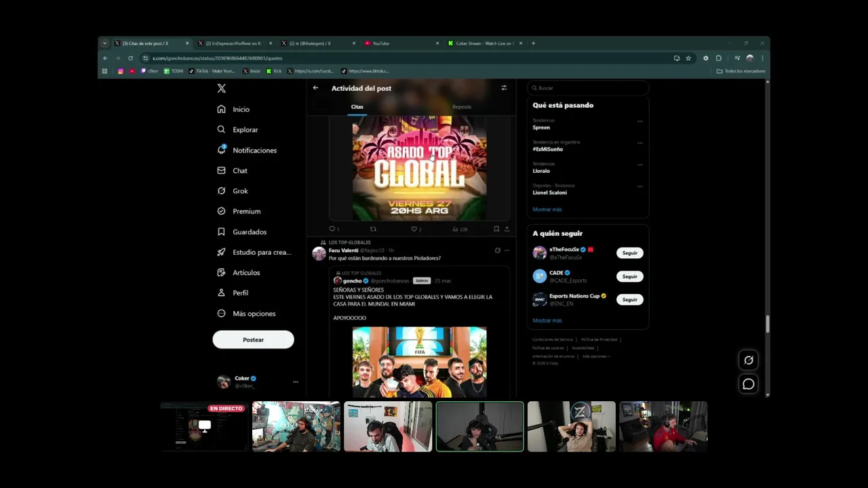Viewport: 868px width, 488px height.
Task: Open the FIFA group photo image
Action: point(419,362)
